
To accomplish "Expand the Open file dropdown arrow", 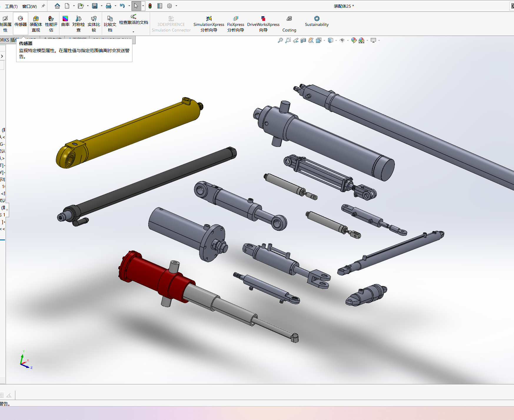I will (88, 6).
